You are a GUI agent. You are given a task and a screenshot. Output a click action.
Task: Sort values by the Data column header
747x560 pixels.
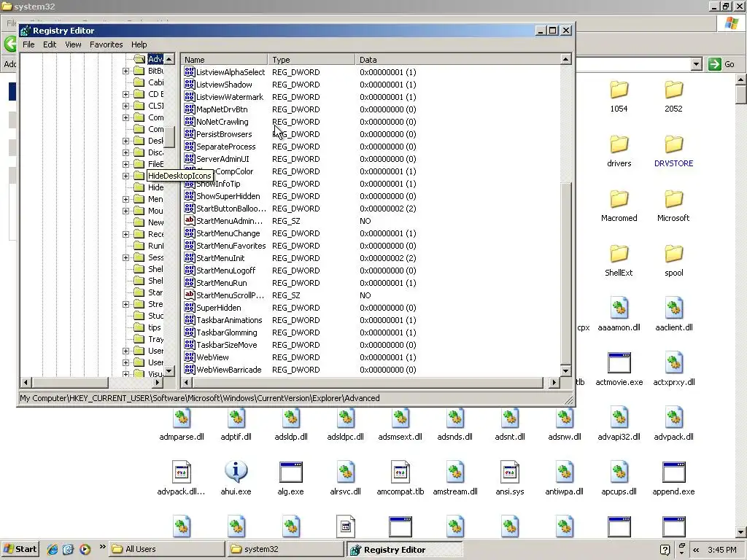457,60
